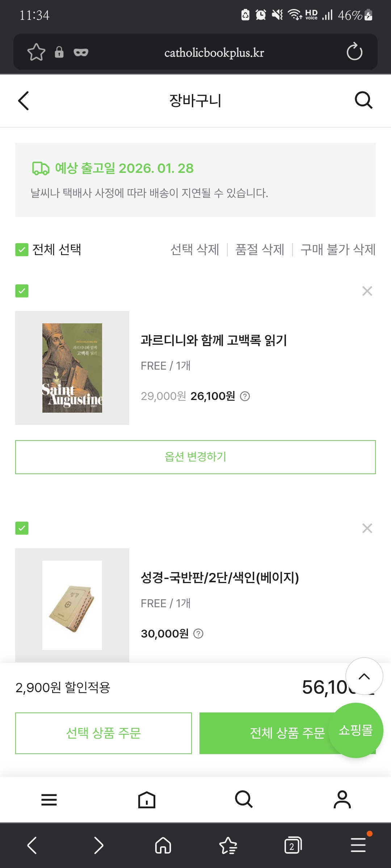Click 품절 삭제 link
The width and height of the screenshot is (391, 868).
[x=260, y=250]
